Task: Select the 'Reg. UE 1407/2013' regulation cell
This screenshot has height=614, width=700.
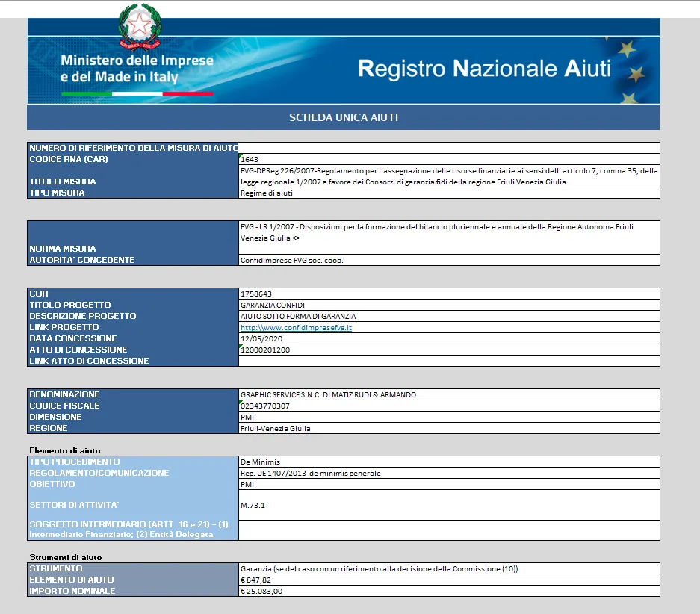Action: coord(449,474)
